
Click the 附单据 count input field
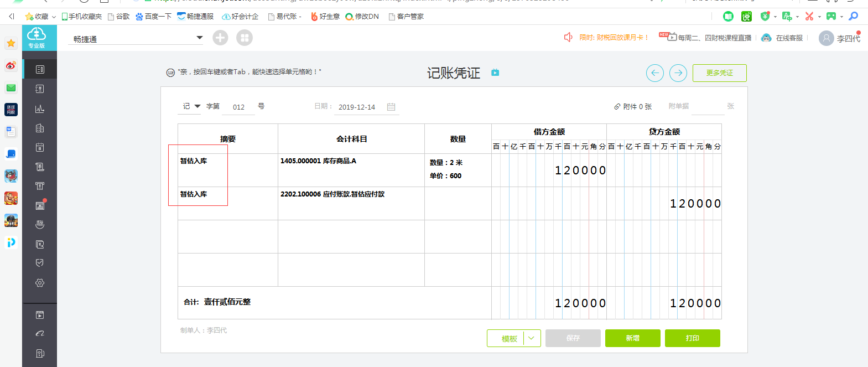tap(708, 107)
